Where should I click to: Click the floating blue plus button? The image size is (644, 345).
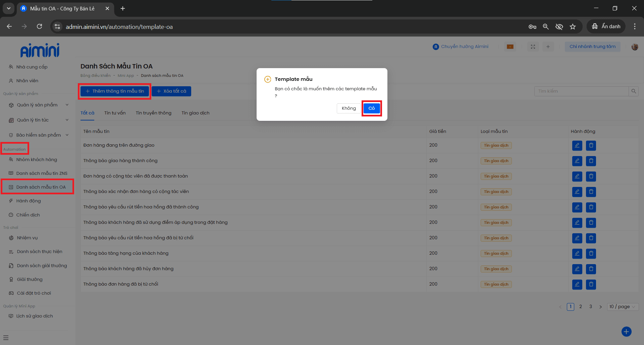(x=626, y=332)
